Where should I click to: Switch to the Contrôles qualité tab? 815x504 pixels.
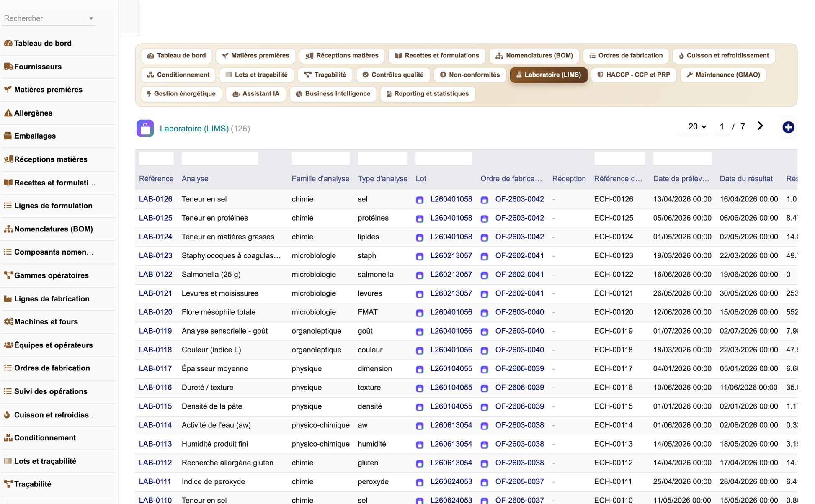pos(393,75)
